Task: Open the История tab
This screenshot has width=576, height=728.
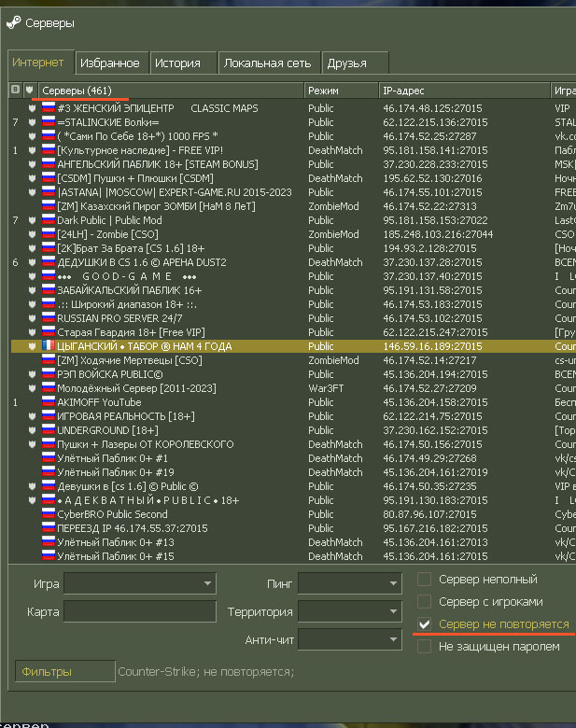Action: coord(184,63)
